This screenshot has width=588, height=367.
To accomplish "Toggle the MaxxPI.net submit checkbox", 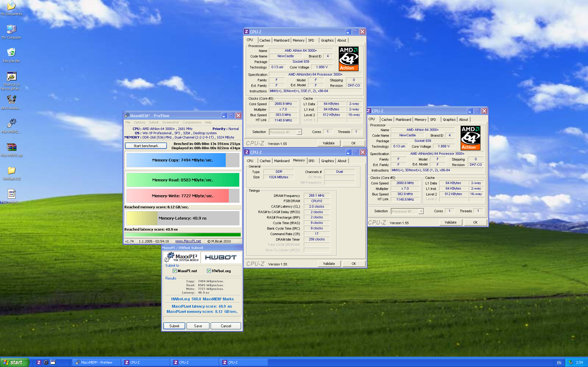I will [175, 271].
